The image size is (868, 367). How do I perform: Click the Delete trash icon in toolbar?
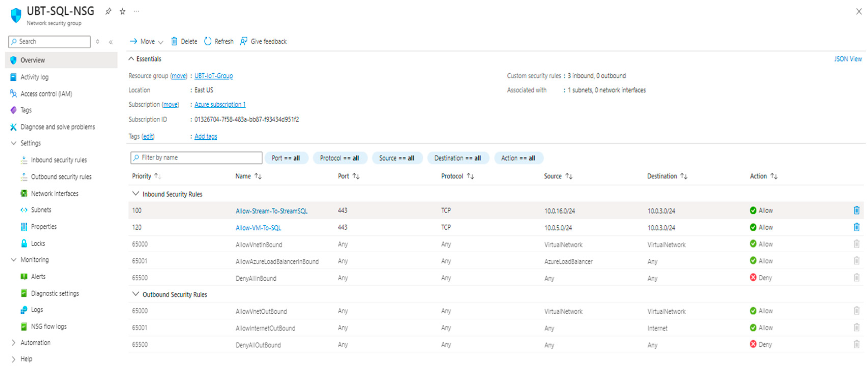tap(174, 41)
